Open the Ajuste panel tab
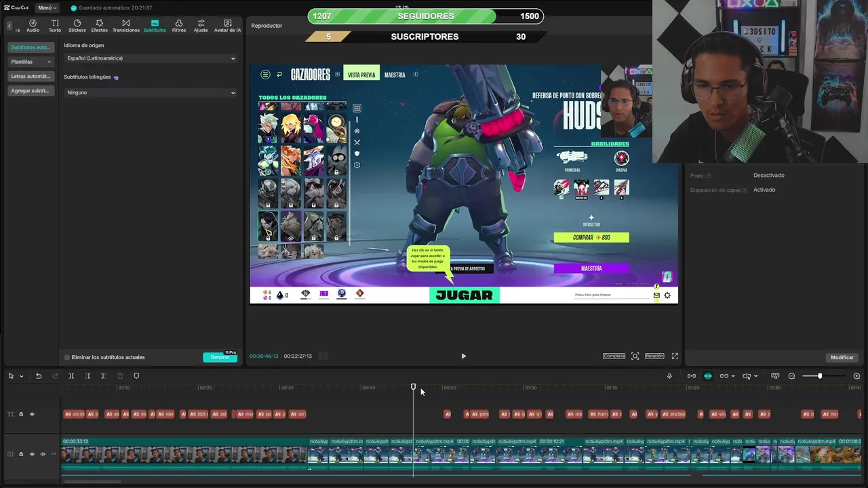Viewport: 868px width, 488px height. coord(201,26)
